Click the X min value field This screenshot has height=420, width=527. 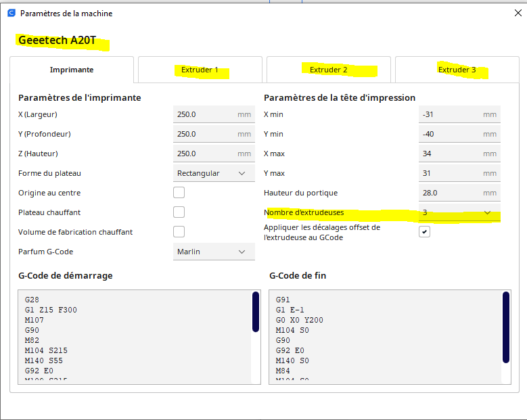point(459,114)
